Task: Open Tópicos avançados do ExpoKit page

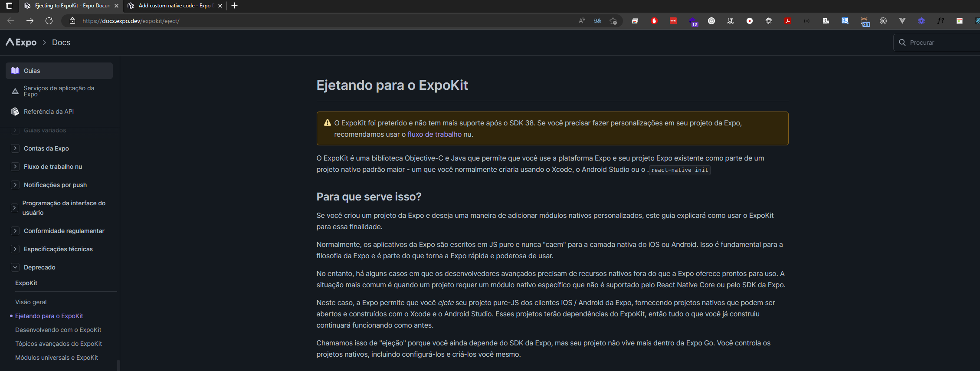Action: (59, 344)
